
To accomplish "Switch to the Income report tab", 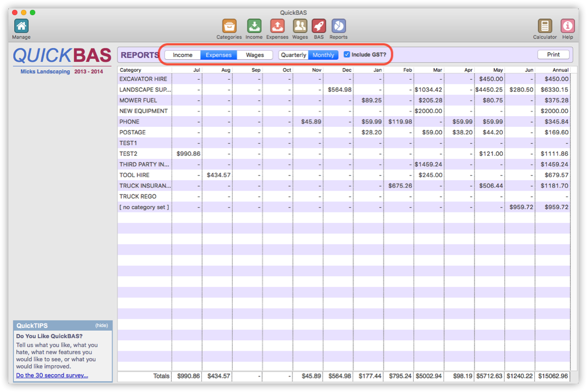I will [182, 54].
